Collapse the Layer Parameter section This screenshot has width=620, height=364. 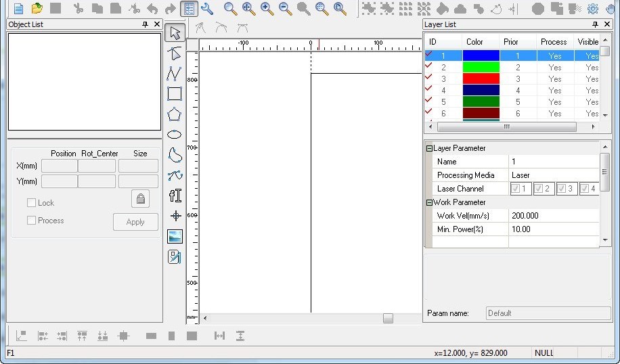pos(429,149)
